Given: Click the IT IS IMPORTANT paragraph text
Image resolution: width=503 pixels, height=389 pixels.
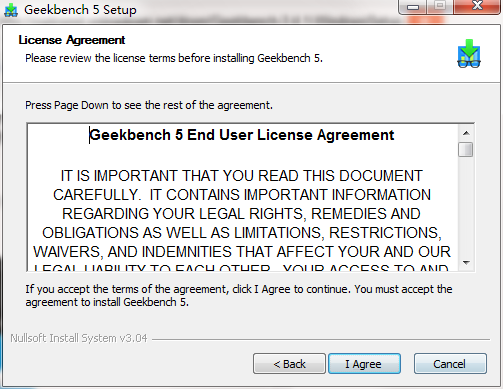Looking at the screenshot, I should pos(242,214).
